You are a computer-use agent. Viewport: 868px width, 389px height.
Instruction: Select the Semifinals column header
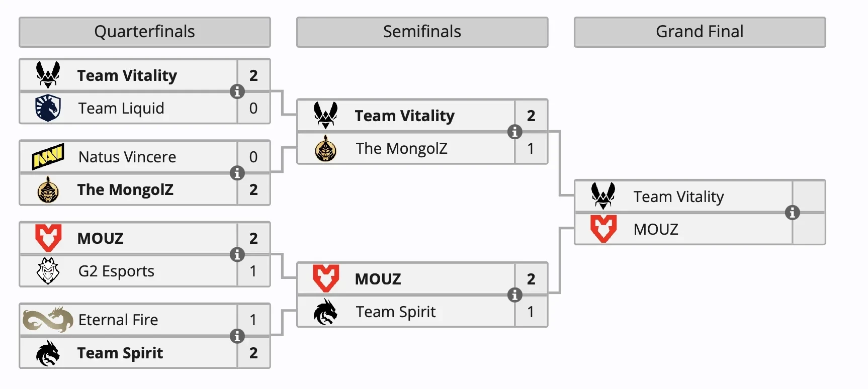[422, 32]
